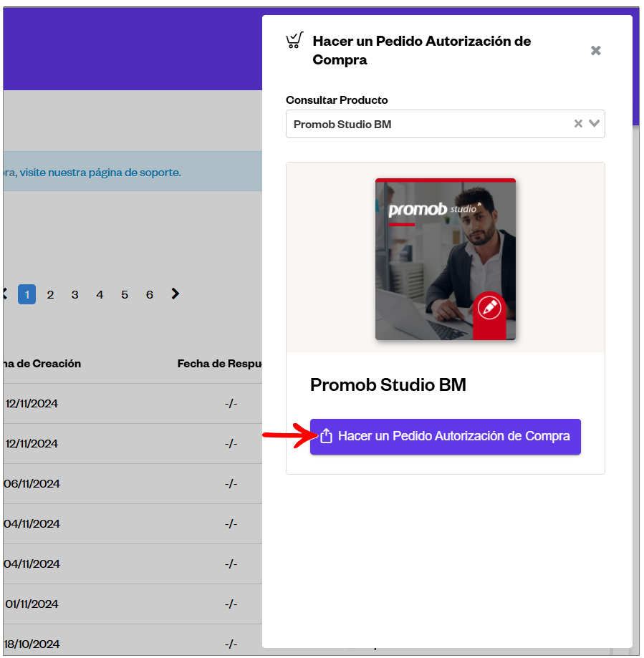This screenshot has height=658, width=644.
Task: Select the 18/10/2024 creation date cell
Action: point(32,644)
